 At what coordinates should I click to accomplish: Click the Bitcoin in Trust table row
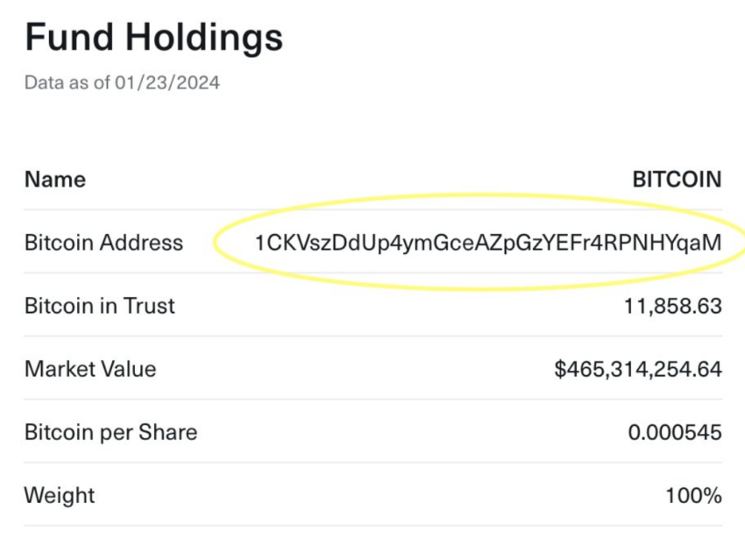[373, 304]
